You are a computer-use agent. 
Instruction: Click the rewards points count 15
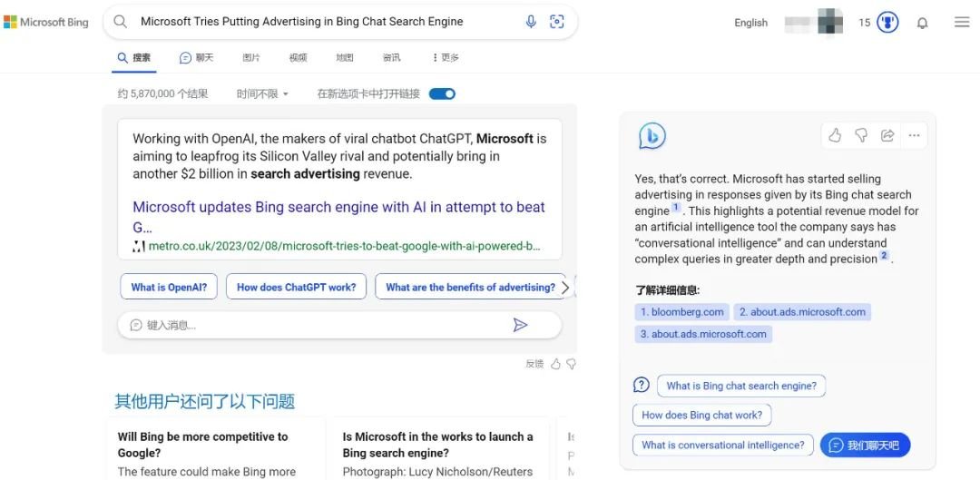865,23
